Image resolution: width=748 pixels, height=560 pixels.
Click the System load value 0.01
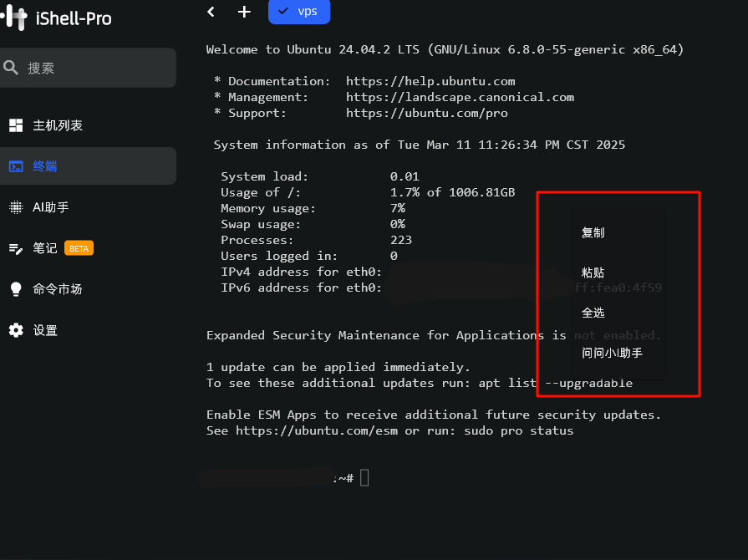[405, 176]
